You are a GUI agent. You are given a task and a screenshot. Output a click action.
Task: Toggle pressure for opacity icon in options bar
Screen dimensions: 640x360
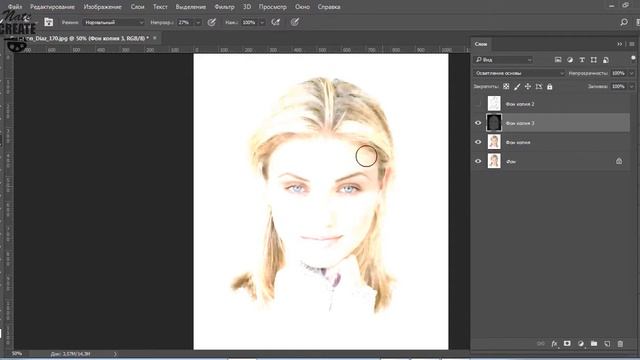tap(211, 22)
